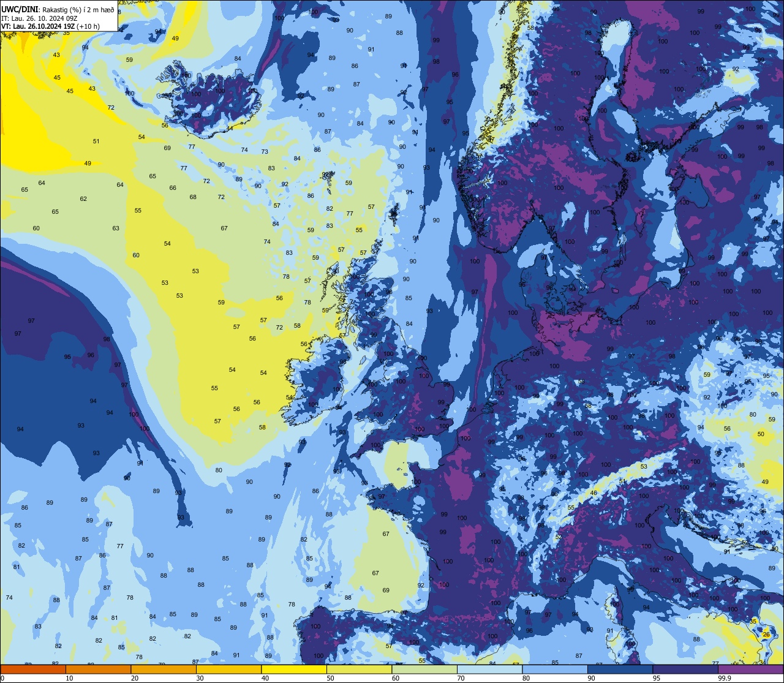Click the humidity value '68' in the Atlantic
Screen dimensions: 784x683
point(193,197)
